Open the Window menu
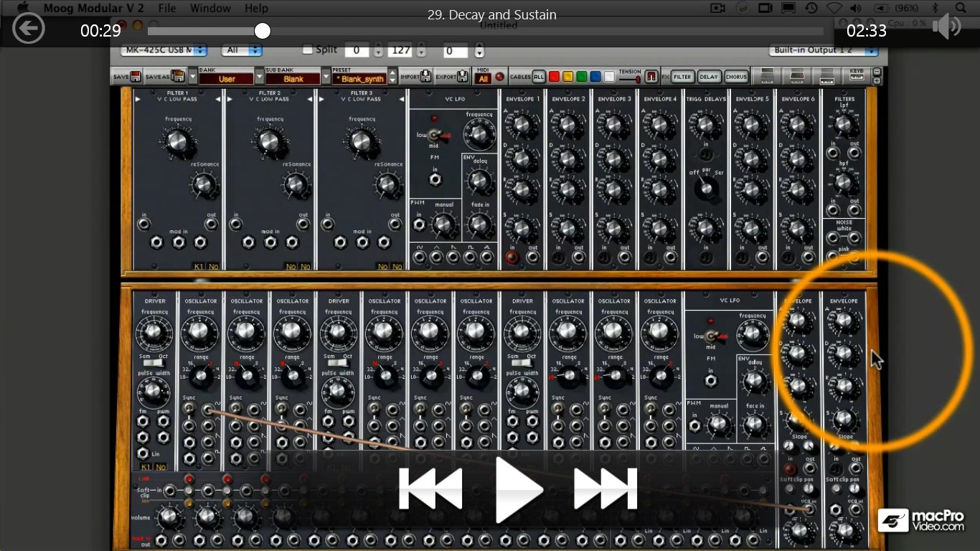This screenshot has width=980, height=551. (x=210, y=8)
